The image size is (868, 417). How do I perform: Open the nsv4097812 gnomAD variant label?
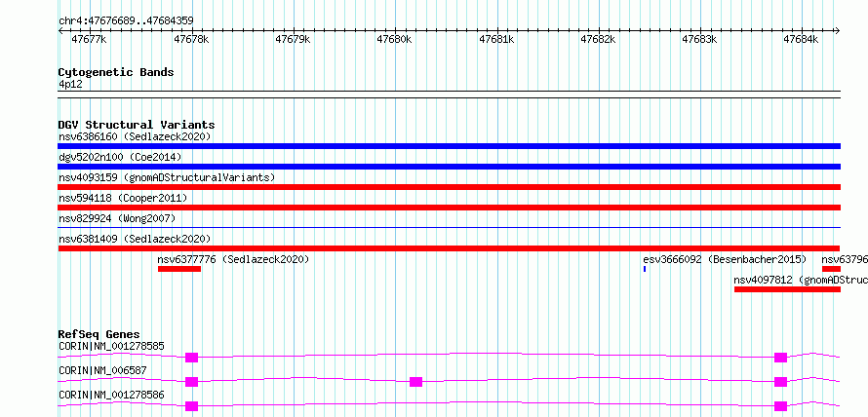(801, 280)
